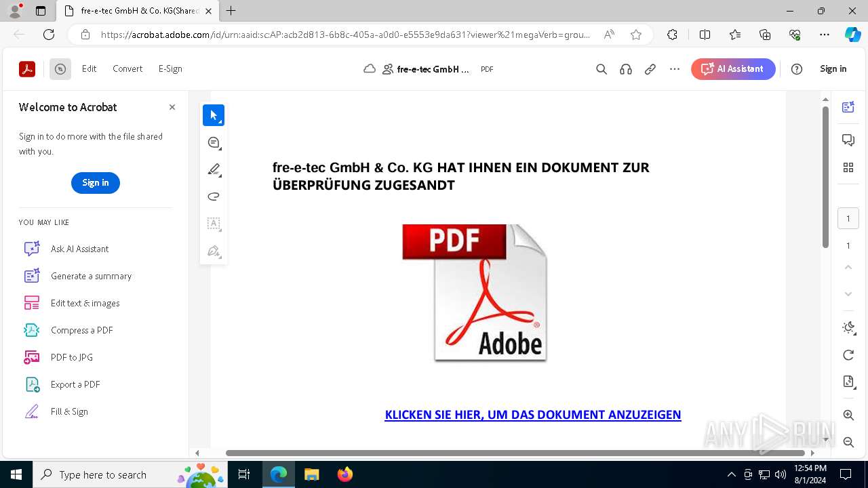Toggle Edge split screen icon
Screen dimensions: 868x488
point(705,35)
